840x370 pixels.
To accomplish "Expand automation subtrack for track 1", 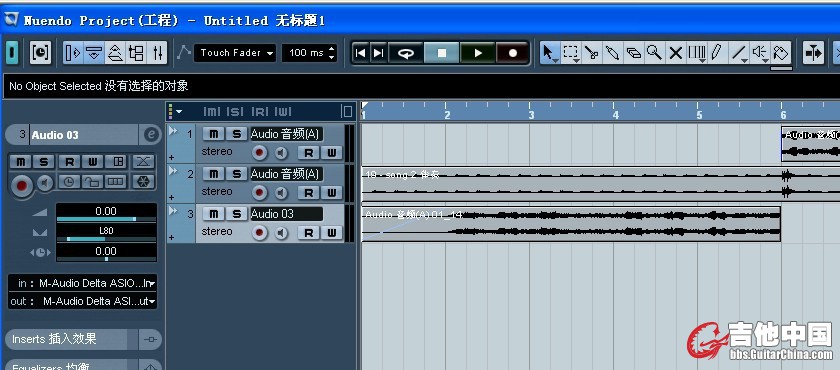I will pyautogui.click(x=172, y=157).
